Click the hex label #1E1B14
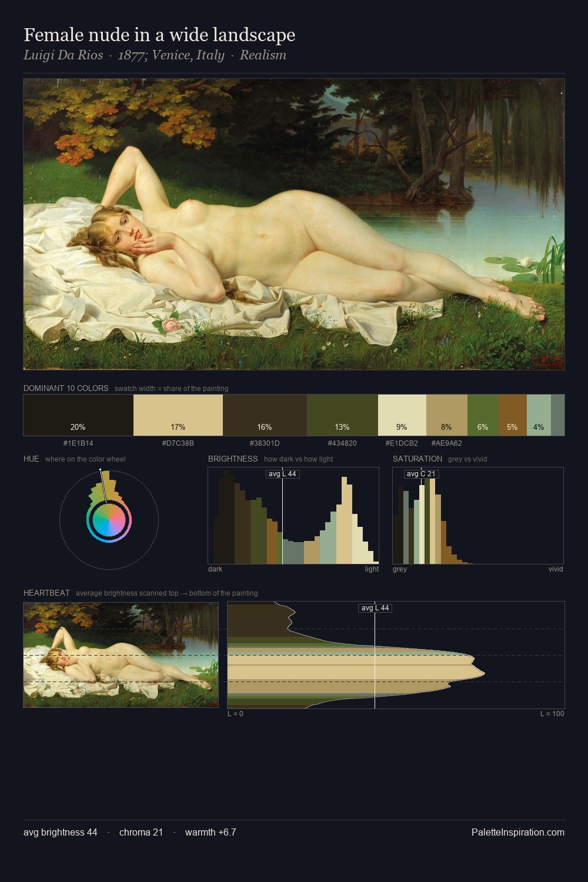This screenshot has width=588, height=882. (x=78, y=443)
